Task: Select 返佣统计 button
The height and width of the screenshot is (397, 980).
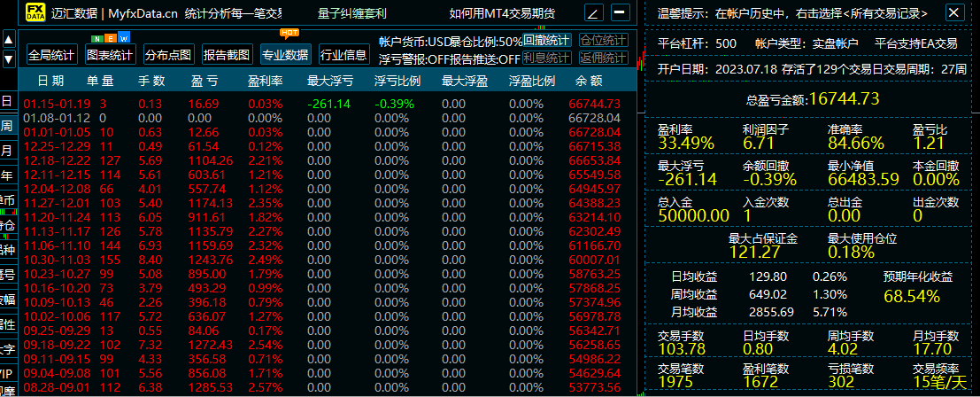Action: coord(604,58)
